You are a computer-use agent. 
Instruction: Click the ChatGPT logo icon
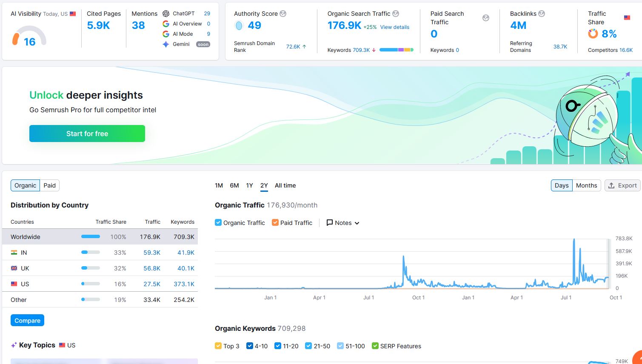pos(166,14)
